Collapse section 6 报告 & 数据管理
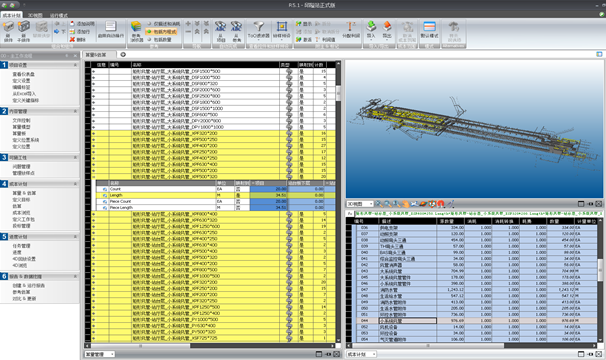 pyautogui.click(x=75, y=276)
